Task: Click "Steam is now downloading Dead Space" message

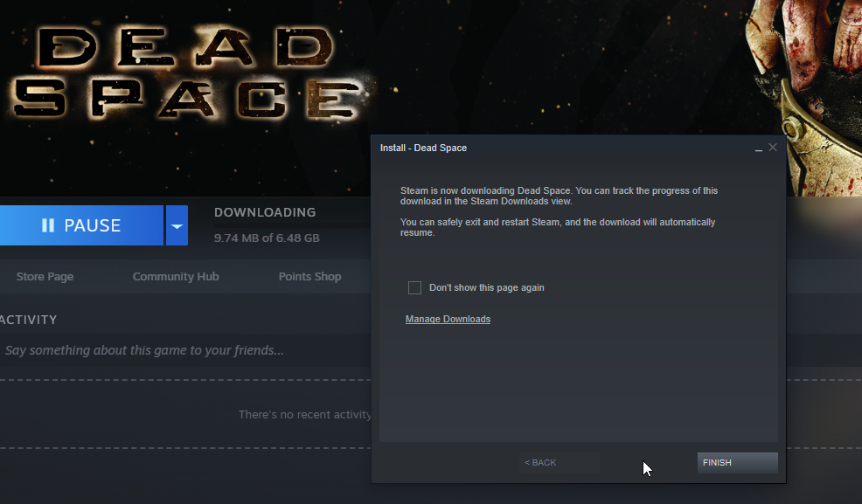Action: pyautogui.click(x=560, y=196)
